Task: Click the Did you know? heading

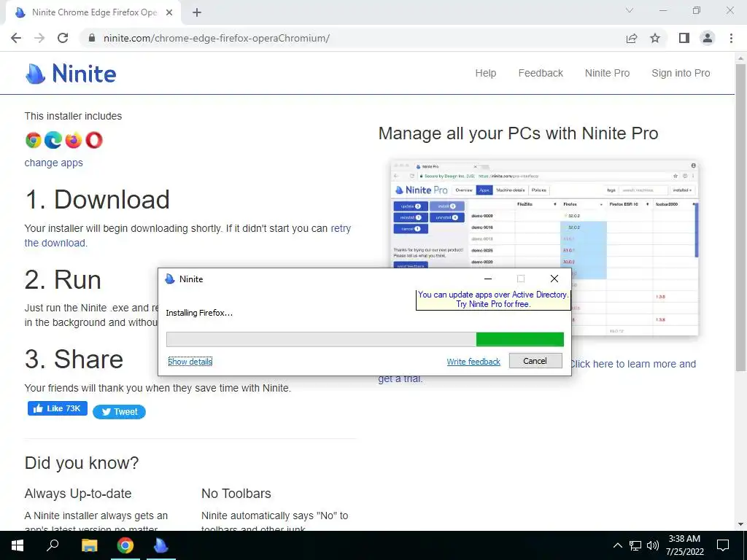Action: (82, 463)
